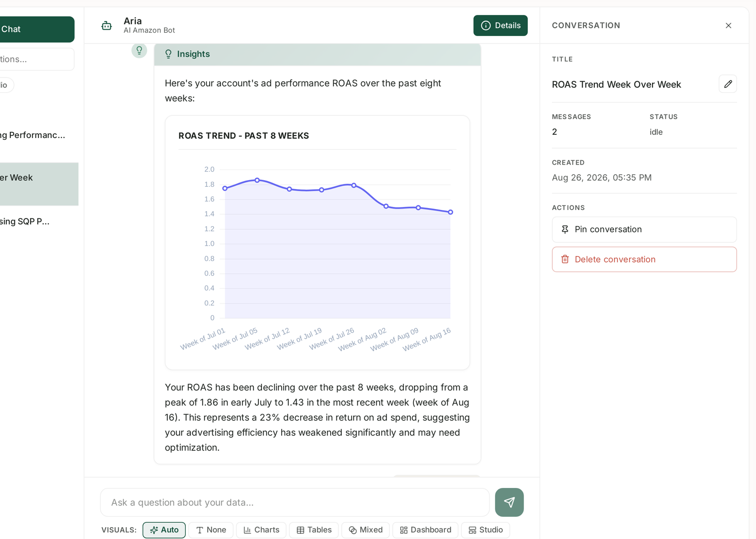Edit the conversation title with pencil icon
The image size is (756, 539).
click(728, 84)
